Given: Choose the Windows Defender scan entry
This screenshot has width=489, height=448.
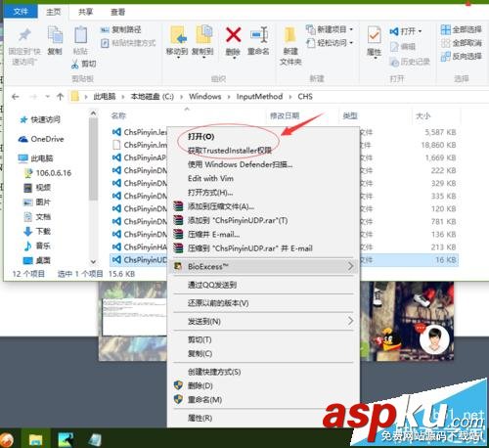Looking at the screenshot, I should (240, 164).
